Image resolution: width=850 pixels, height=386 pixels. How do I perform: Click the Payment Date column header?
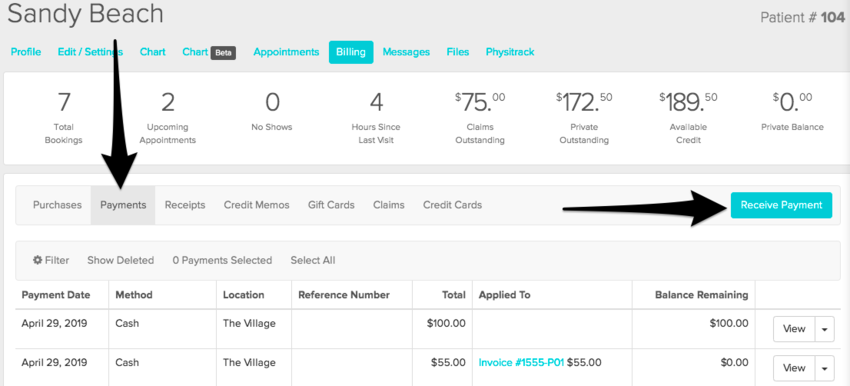56,295
